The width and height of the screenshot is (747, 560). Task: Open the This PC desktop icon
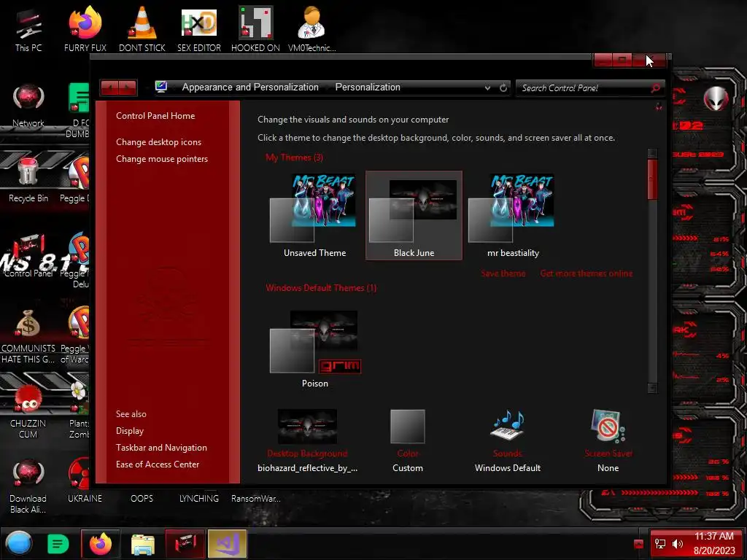tap(28, 29)
